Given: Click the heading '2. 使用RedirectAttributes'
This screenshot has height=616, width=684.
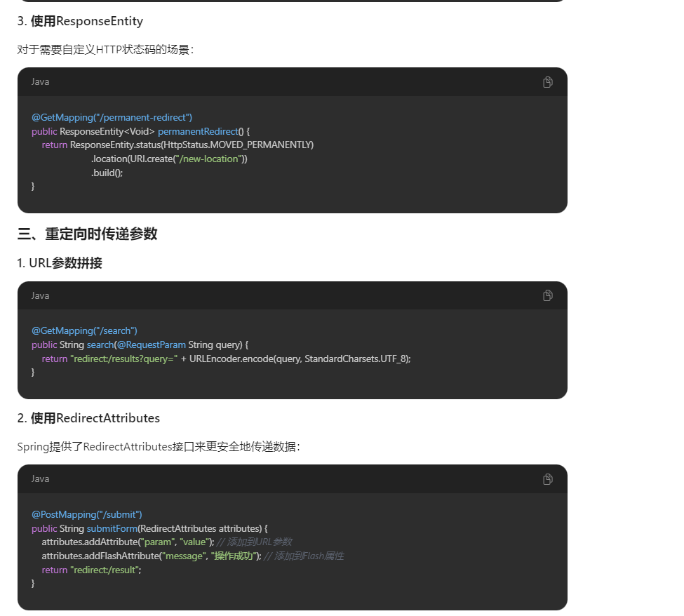Looking at the screenshot, I should [88, 418].
